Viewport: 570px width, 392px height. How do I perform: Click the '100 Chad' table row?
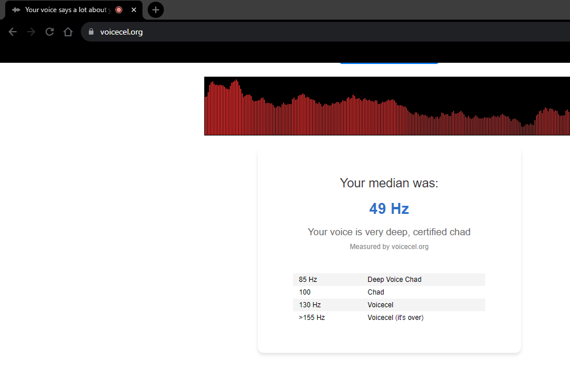click(389, 292)
